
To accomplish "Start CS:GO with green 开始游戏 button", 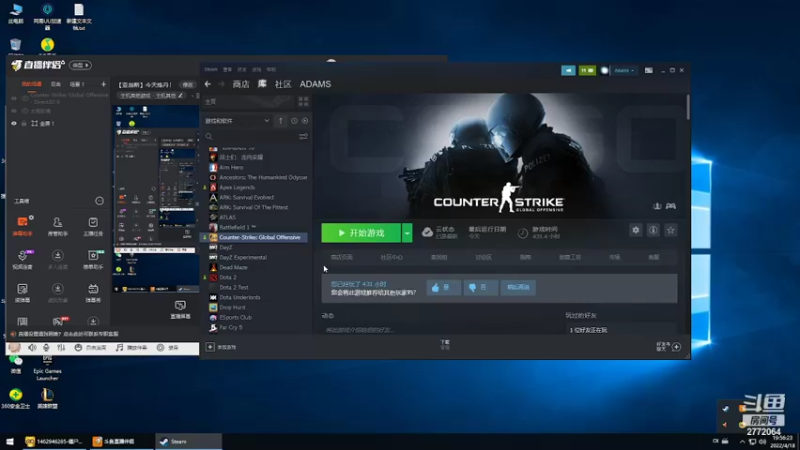I will pyautogui.click(x=361, y=233).
